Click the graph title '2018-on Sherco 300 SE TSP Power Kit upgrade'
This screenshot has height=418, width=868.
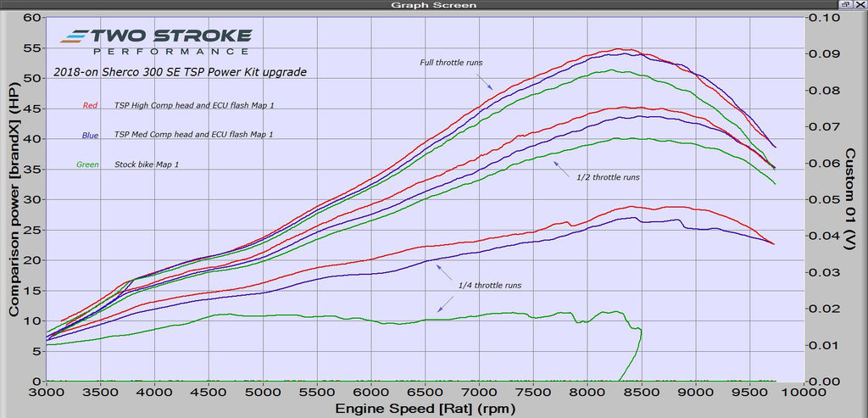click(180, 72)
